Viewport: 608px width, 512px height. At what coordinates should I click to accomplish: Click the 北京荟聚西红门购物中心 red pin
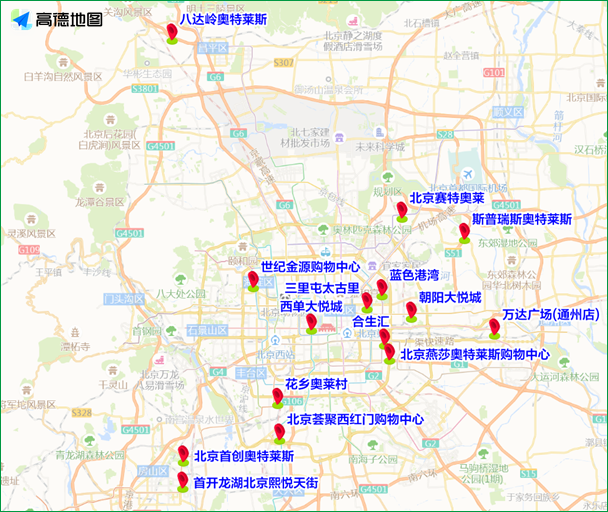click(279, 434)
